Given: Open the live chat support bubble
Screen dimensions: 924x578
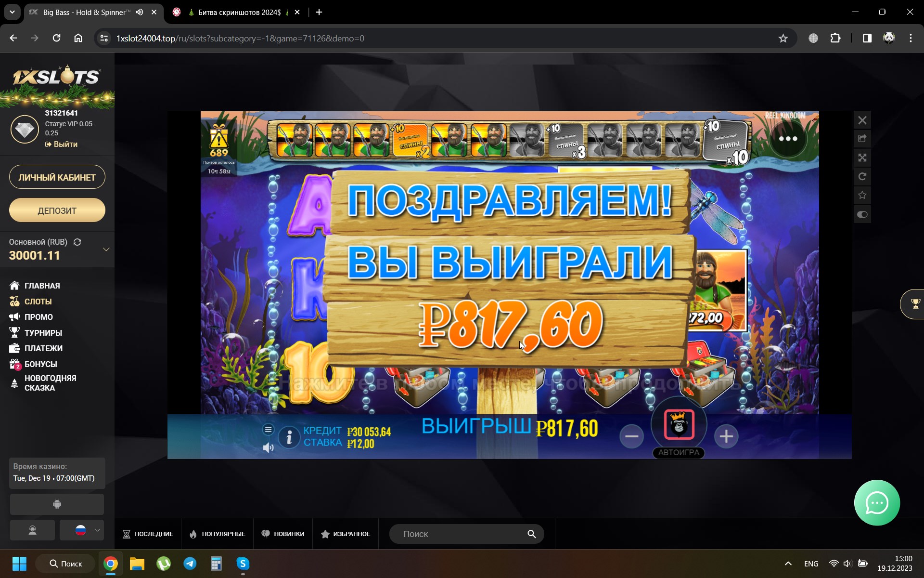Looking at the screenshot, I should tap(876, 503).
